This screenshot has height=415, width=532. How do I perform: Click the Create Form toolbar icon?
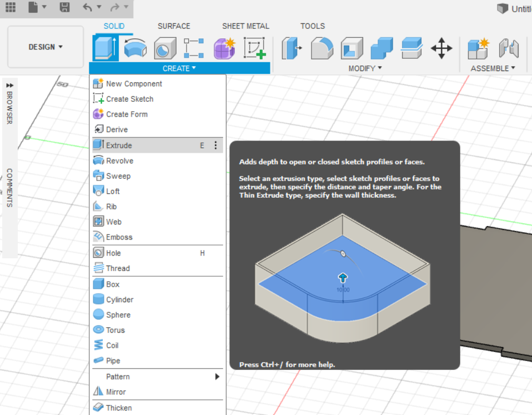pos(224,48)
